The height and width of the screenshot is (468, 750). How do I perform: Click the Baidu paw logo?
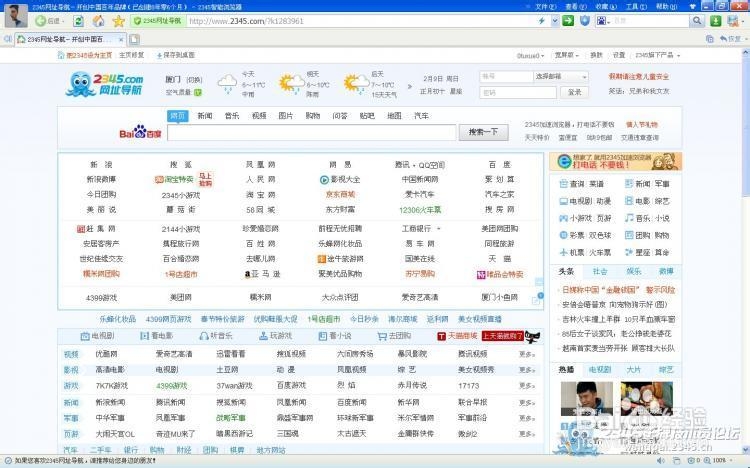point(140,132)
